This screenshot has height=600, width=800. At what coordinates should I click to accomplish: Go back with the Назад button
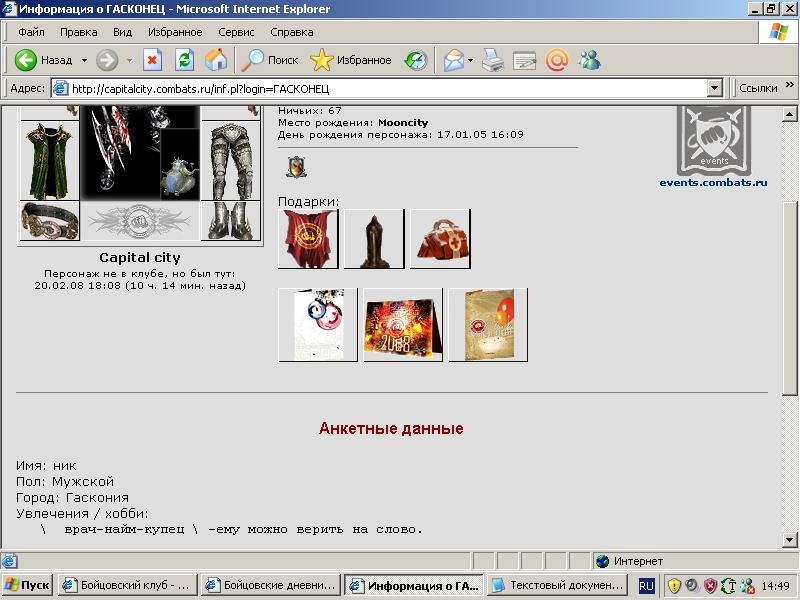coord(43,60)
